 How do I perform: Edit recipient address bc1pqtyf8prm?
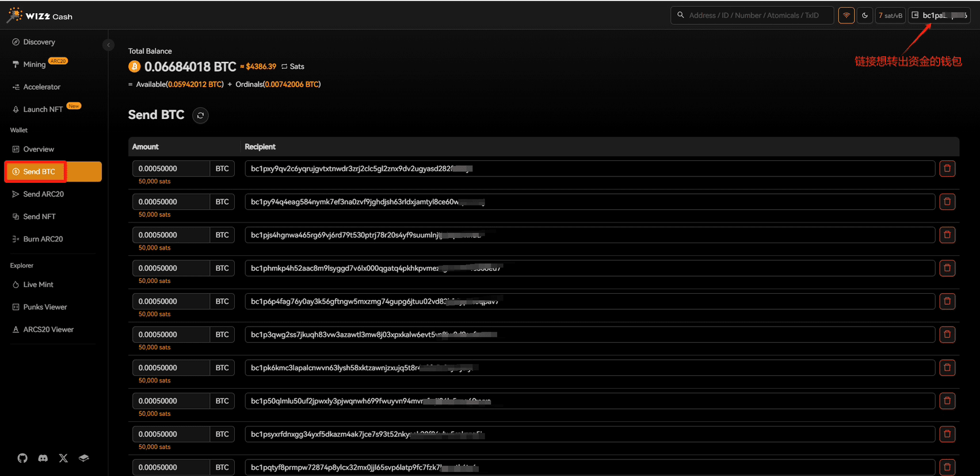pyautogui.click(x=590, y=467)
